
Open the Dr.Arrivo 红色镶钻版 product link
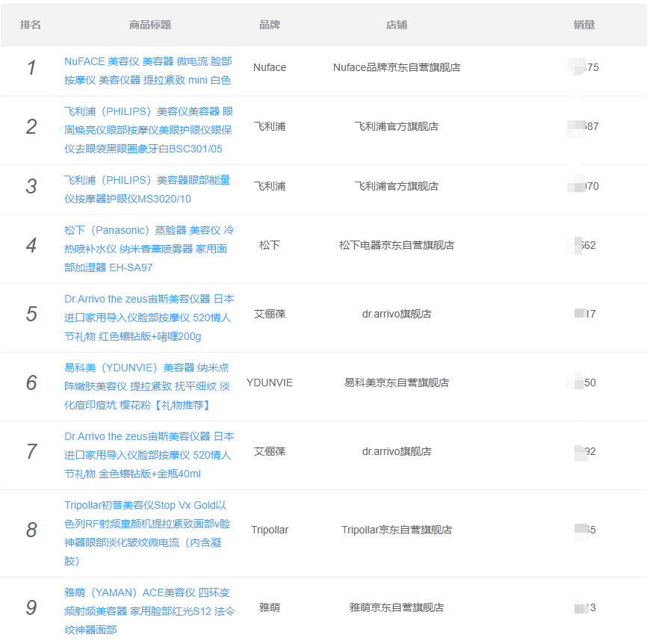(x=149, y=318)
